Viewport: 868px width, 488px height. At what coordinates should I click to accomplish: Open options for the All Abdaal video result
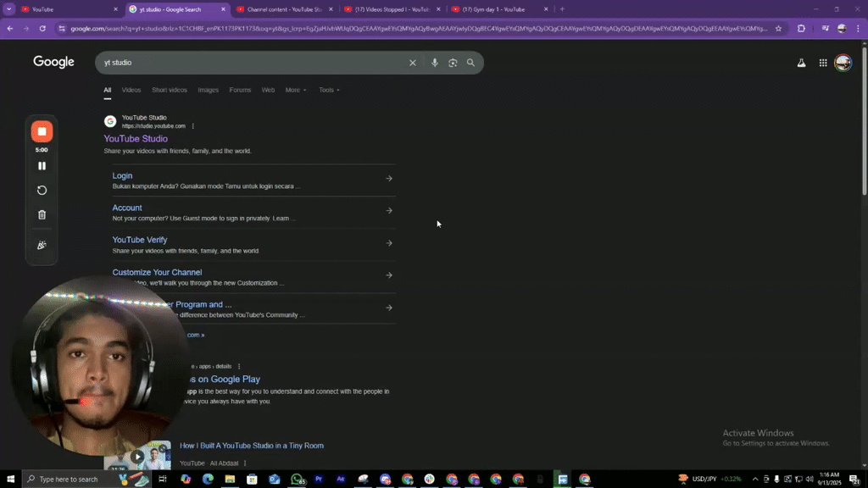(245, 463)
